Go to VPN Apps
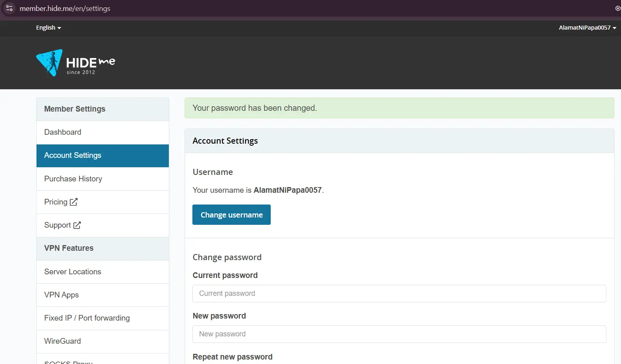This screenshot has height=364, width=621. pos(103,295)
